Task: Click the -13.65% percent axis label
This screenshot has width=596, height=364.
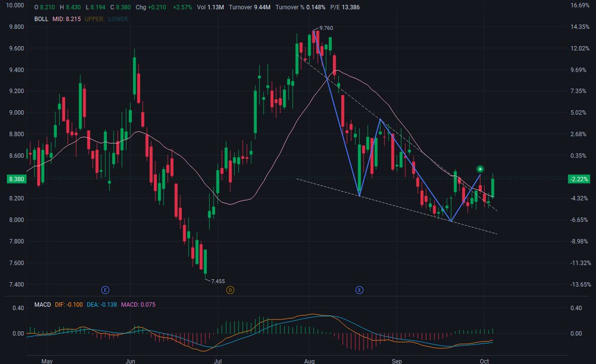Action: coord(580,285)
